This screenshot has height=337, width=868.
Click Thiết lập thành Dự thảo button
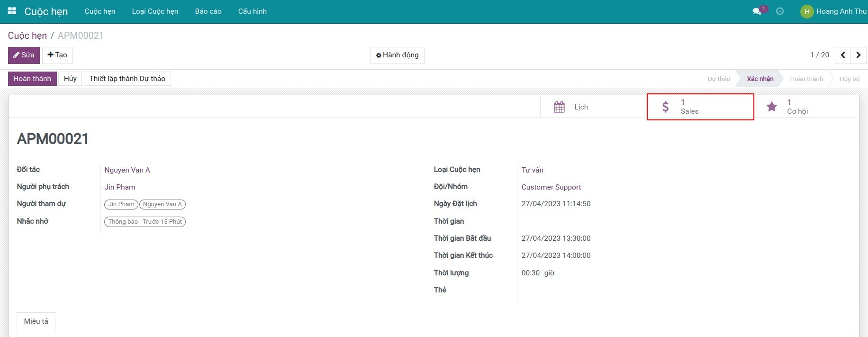click(127, 79)
